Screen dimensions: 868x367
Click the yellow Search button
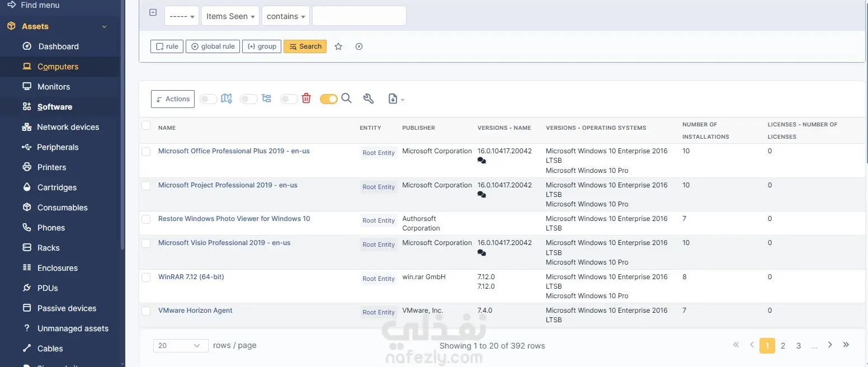point(305,46)
